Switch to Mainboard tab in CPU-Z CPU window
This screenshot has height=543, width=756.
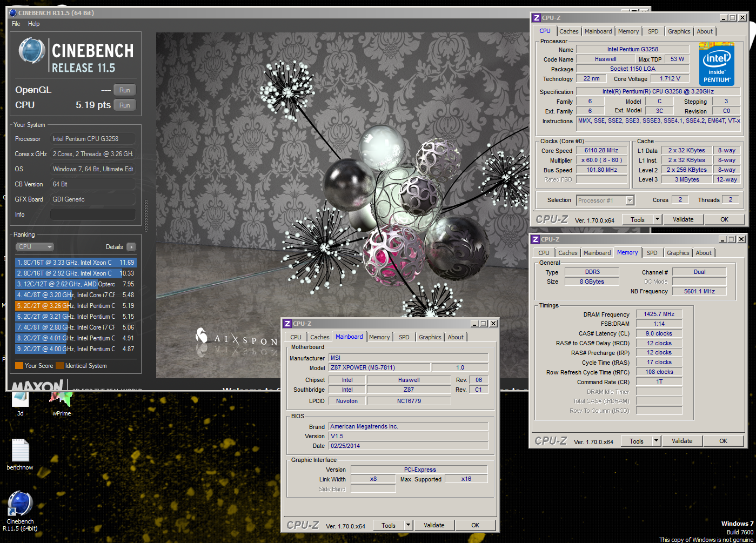click(598, 31)
